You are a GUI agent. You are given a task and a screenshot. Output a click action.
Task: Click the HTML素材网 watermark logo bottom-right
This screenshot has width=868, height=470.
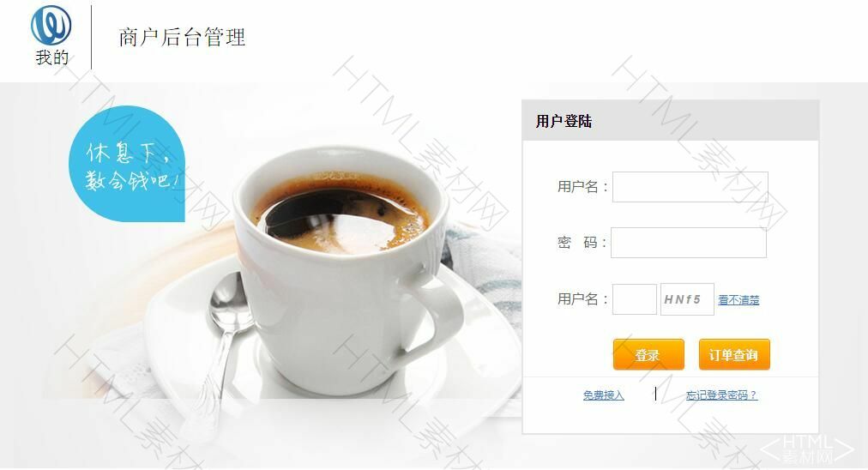pyautogui.click(x=808, y=449)
